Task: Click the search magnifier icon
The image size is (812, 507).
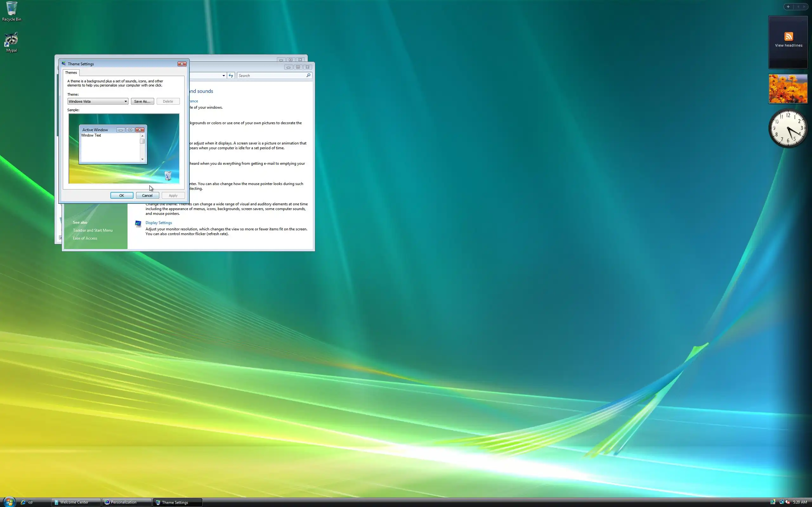Action: 308,75
